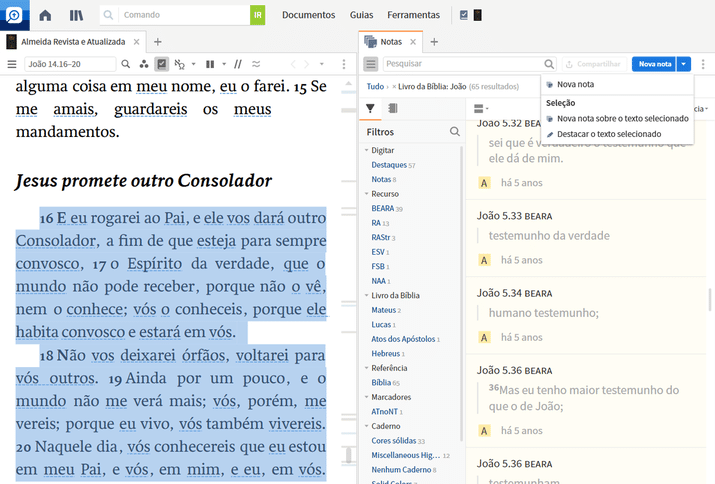Viewport: 715px width, 484px height.
Task: Open the Library icon
Action: [76, 15]
